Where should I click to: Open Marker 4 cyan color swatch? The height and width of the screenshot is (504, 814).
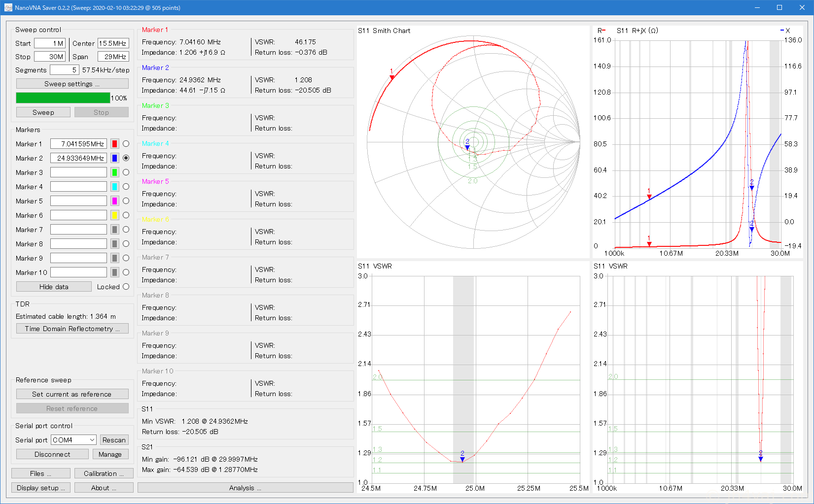(114, 187)
